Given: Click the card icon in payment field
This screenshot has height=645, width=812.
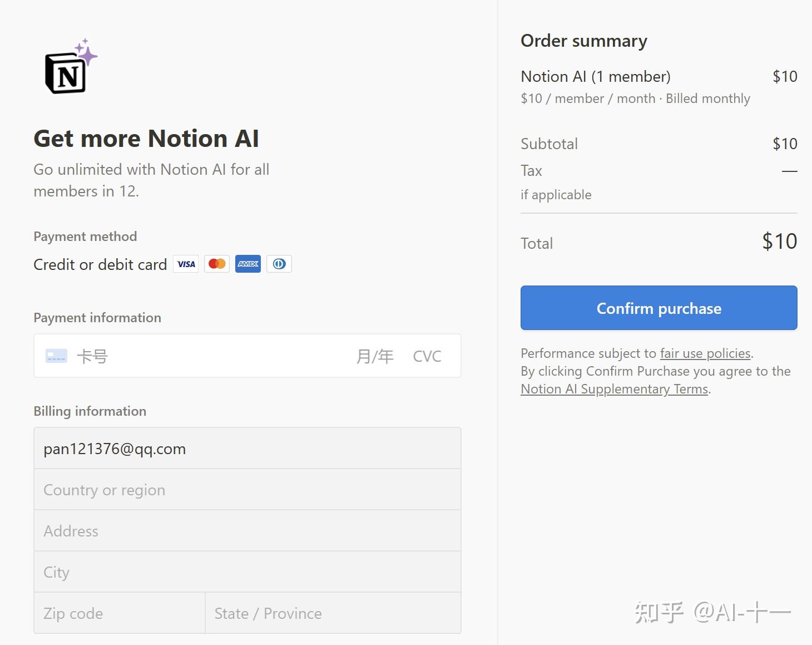Looking at the screenshot, I should (56, 356).
